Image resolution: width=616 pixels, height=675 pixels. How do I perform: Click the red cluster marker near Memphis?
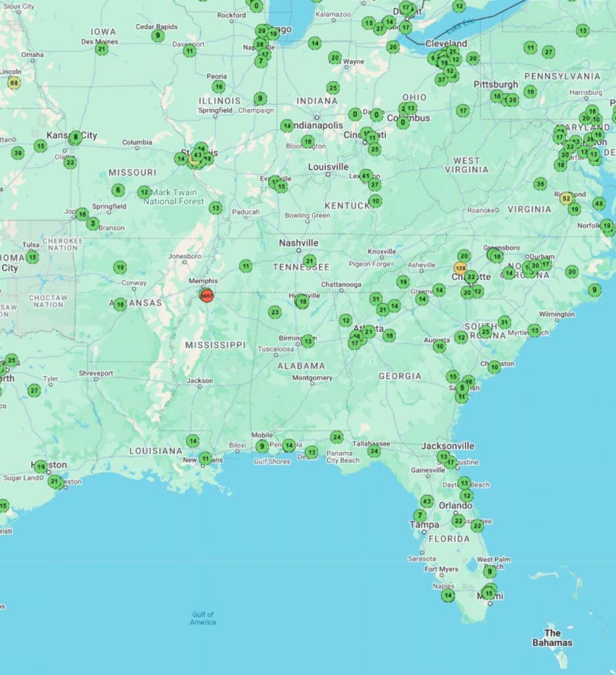pos(207,296)
